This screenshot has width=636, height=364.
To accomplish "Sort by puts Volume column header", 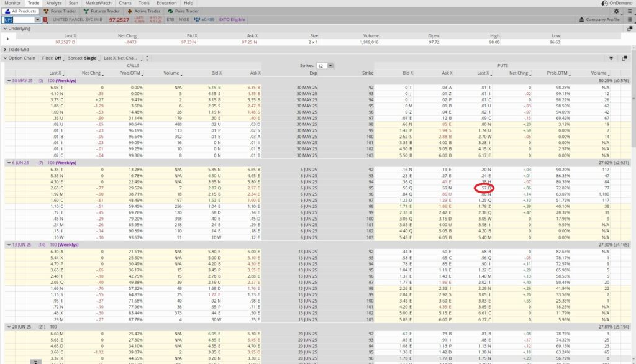I will point(599,73).
